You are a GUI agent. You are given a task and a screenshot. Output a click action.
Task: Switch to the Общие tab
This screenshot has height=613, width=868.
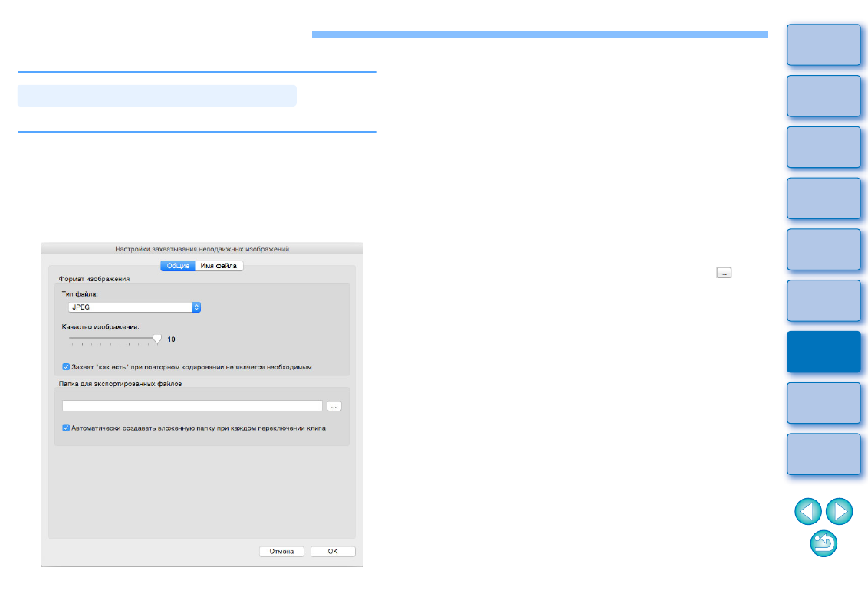pyautogui.click(x=178, y=266)
